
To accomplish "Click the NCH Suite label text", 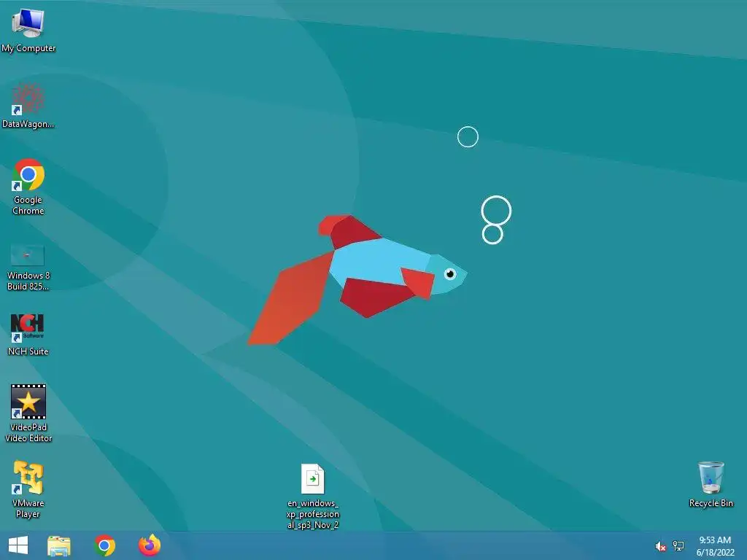I will click(28, 351).
